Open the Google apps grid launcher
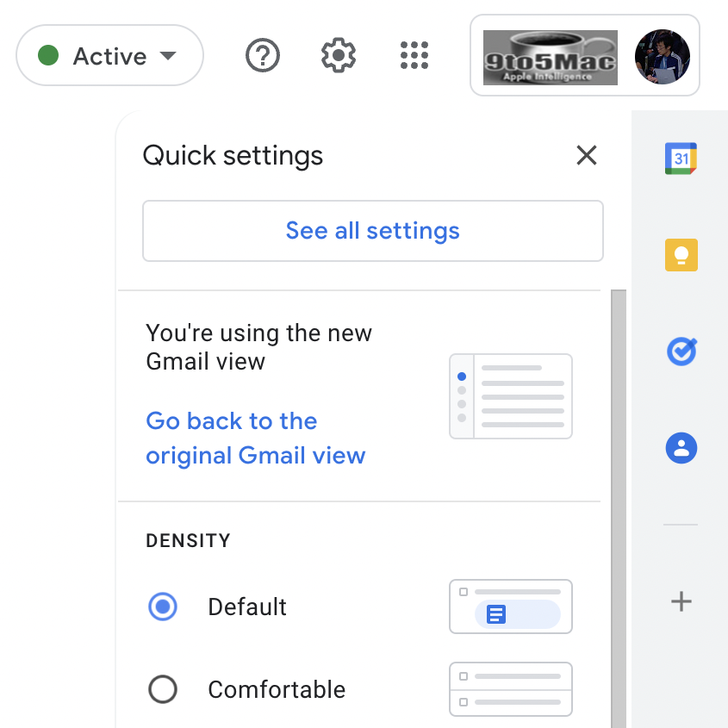Image resolution: width=728 pixels, height=728 pixels. [414, 55]
